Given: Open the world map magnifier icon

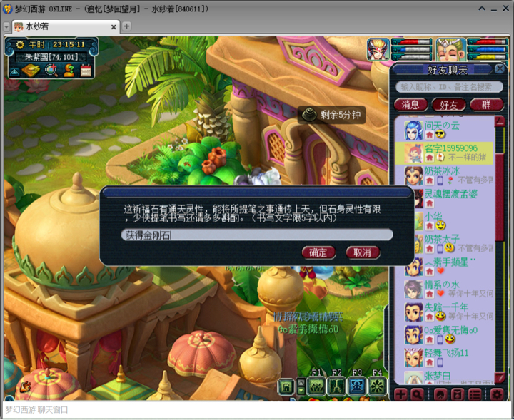Looking at the screenshot, I should click(51, 71).
